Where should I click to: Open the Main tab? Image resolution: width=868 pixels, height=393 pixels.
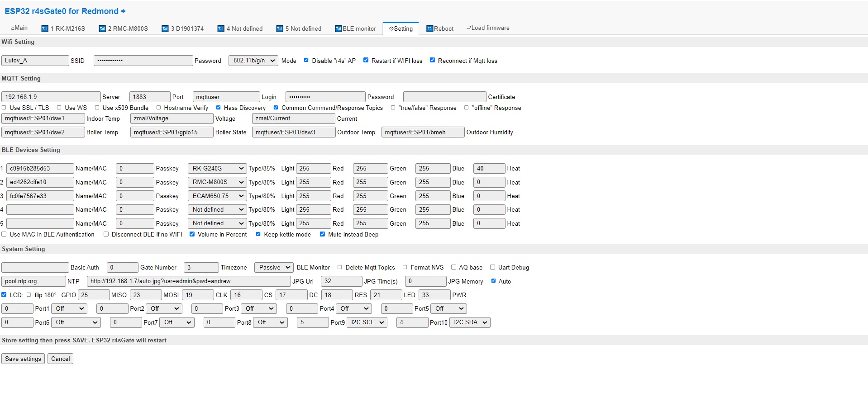tap(19, 28)
